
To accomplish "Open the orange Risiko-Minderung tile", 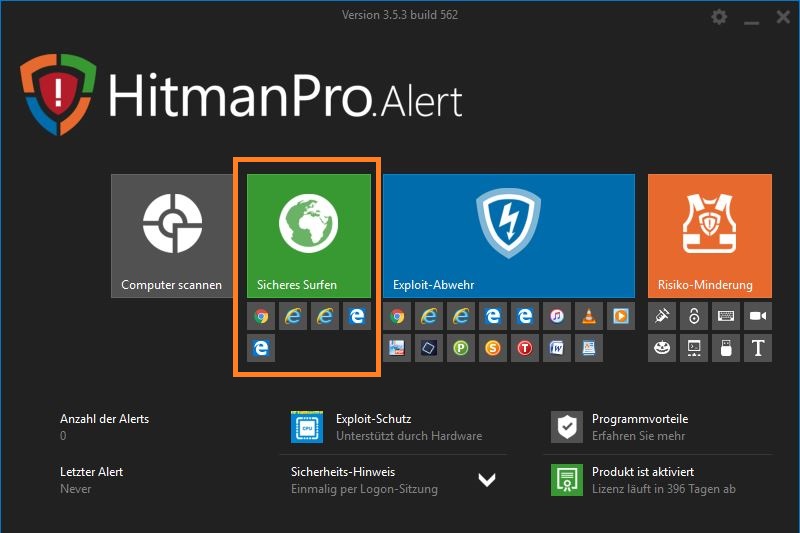I will [x=710, y=236].
